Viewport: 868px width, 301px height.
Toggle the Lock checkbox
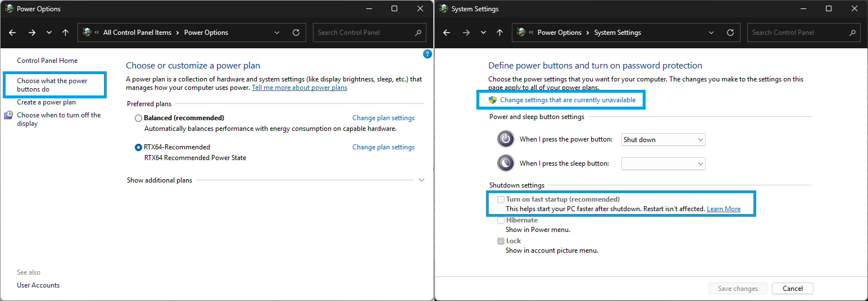click(501, 241)
